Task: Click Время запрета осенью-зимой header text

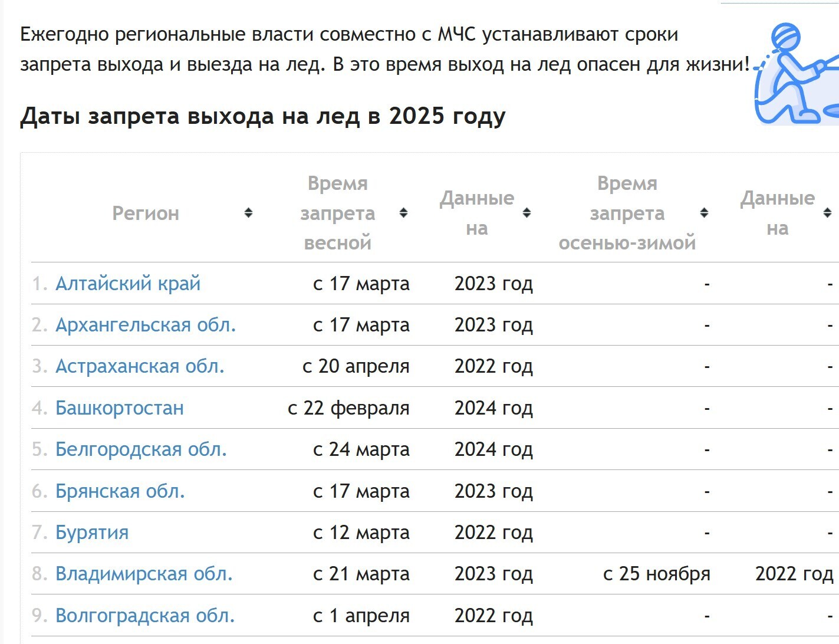Action: click(627, 213)
